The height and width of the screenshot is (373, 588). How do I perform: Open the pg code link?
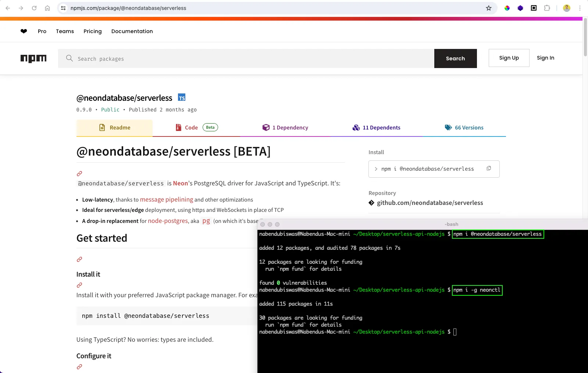point(206,221)
